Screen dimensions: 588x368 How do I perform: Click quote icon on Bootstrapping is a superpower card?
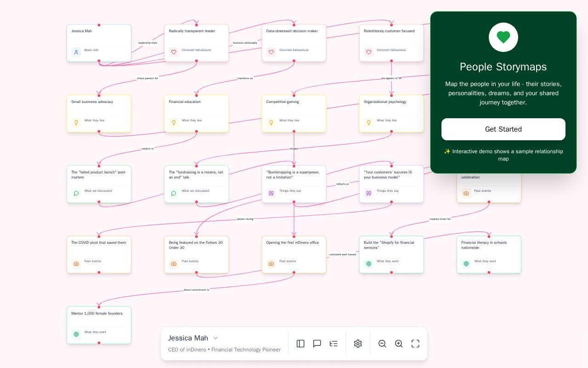[x=271, y=193]
